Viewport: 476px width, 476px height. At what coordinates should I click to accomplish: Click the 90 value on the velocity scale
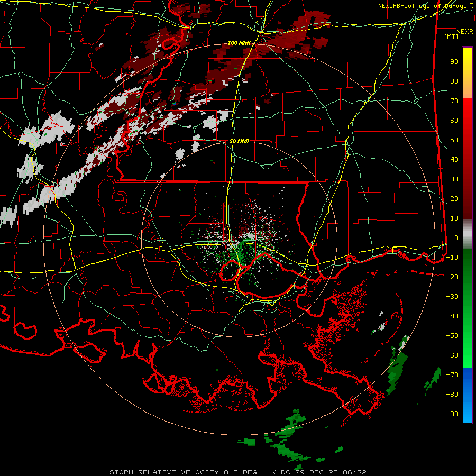pyautogui.click(x=454, y=62)
